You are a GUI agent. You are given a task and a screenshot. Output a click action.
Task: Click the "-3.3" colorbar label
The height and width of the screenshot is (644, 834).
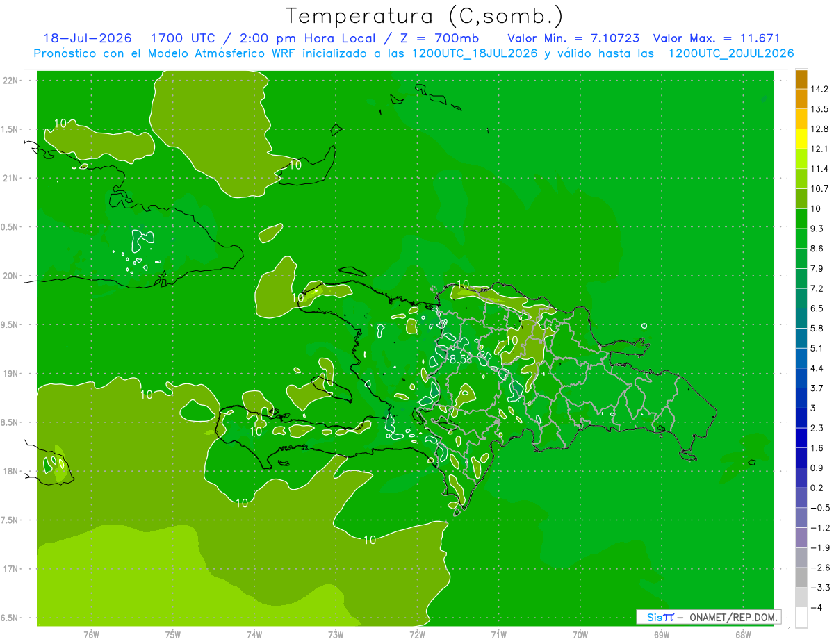coord(819,588)
